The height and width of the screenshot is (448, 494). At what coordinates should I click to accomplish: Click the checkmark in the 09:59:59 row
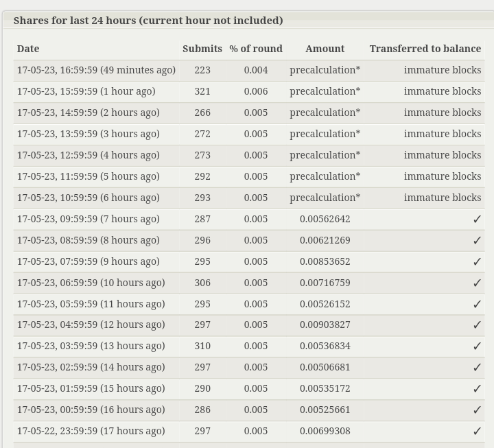click(477, 220)
